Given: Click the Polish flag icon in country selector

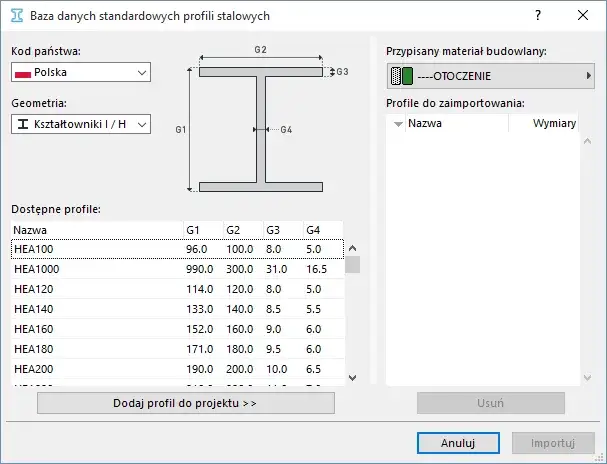Looking at the screenshot, I should 23,72.
